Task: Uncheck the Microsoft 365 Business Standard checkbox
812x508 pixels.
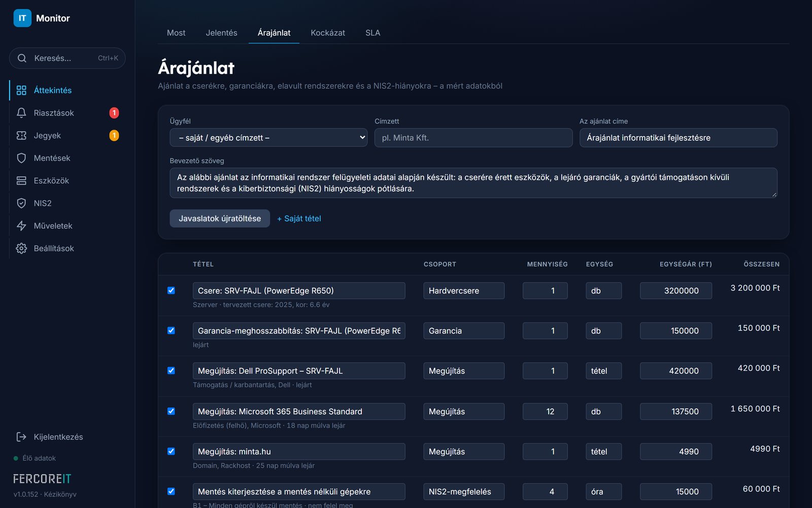Action: (x=171, y=411)
